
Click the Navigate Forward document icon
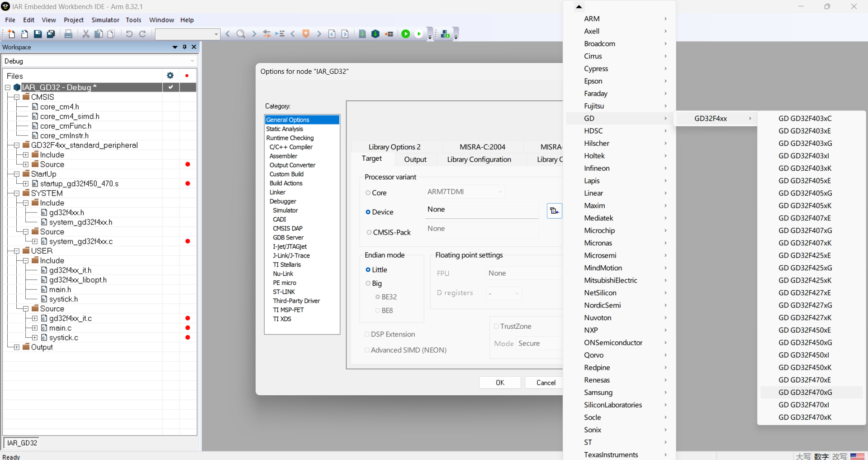[345, 34]
